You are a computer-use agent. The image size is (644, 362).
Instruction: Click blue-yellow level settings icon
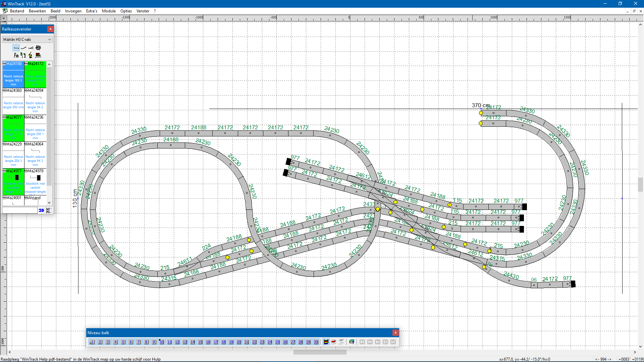pos(352,342)
